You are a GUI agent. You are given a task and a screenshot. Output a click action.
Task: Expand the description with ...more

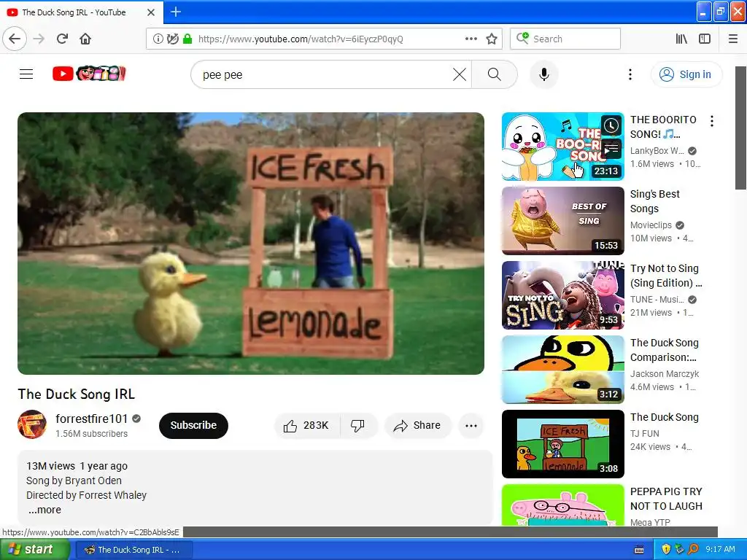click(44, 510)
